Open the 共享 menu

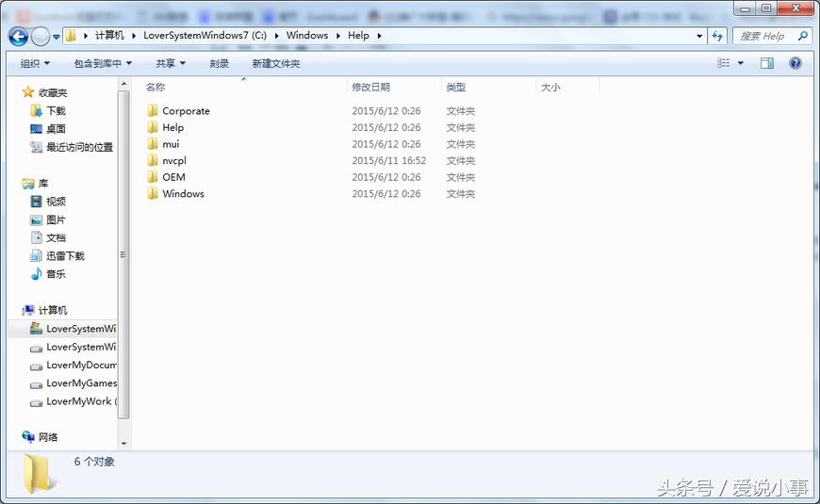pos(171,64)
